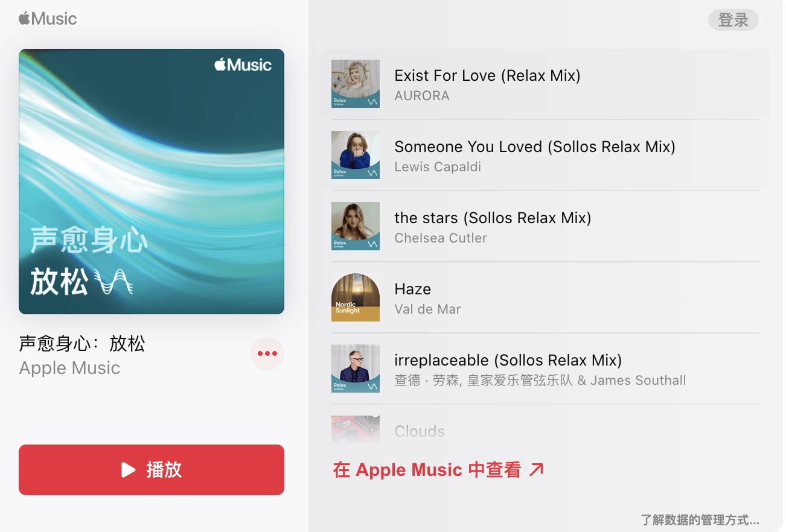Screen dimensions: 786x532
Task: Open the red three-dot more options menu
Action: coord(267,353)
